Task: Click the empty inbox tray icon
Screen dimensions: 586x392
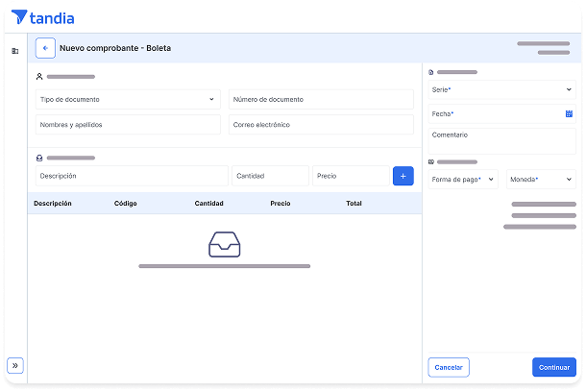Action: coord(224,244)
